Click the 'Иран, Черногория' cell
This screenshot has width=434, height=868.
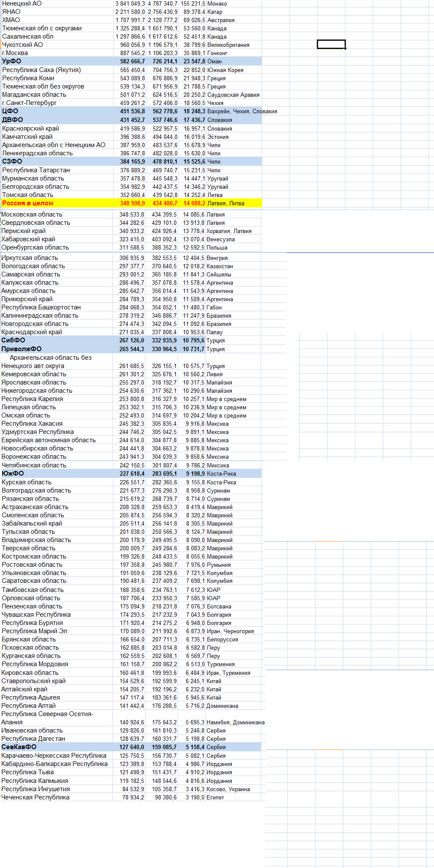(230, 631)
